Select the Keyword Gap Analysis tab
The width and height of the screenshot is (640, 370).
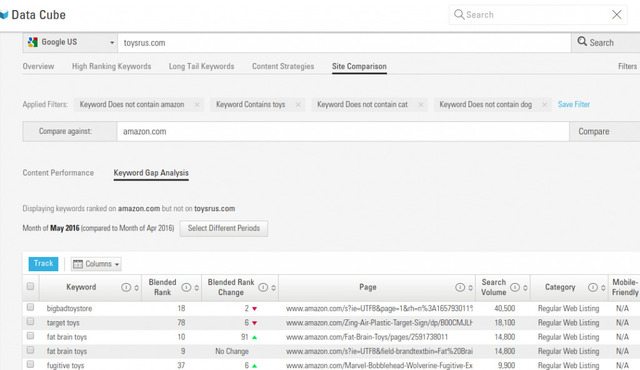click(151, 173)
